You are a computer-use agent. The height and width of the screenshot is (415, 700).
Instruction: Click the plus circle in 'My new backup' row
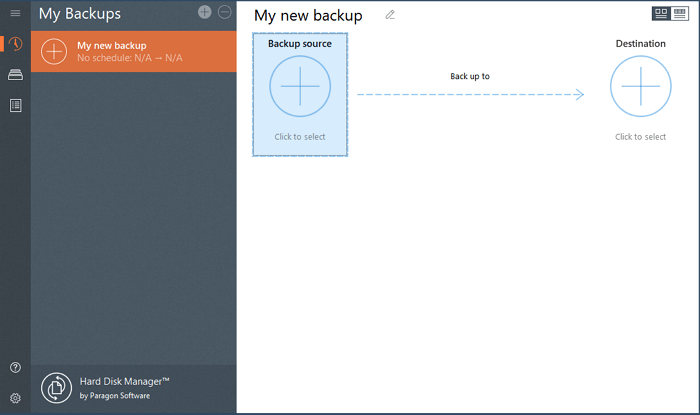coord(54,51)
